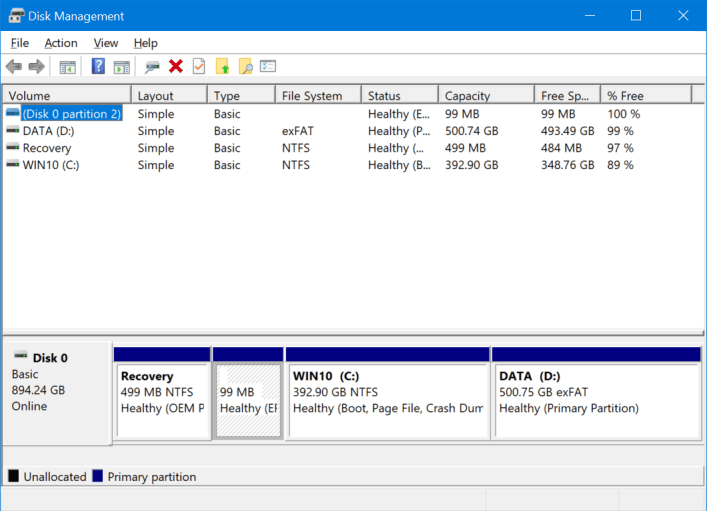Click the exFAT file system cell
The image size is (707, 511).
(298, 131)
